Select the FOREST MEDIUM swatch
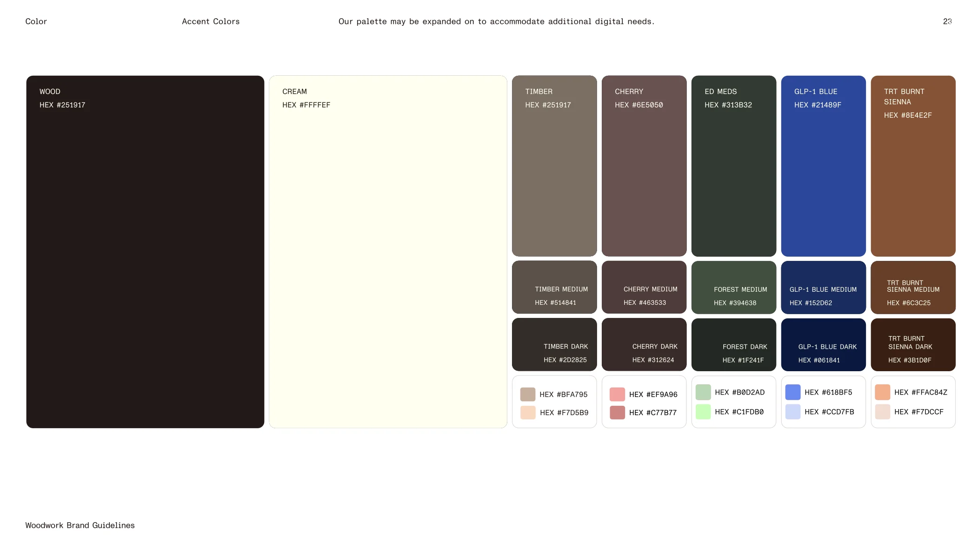The width and height of the screenshot is (980, 547). click(734, 288)
